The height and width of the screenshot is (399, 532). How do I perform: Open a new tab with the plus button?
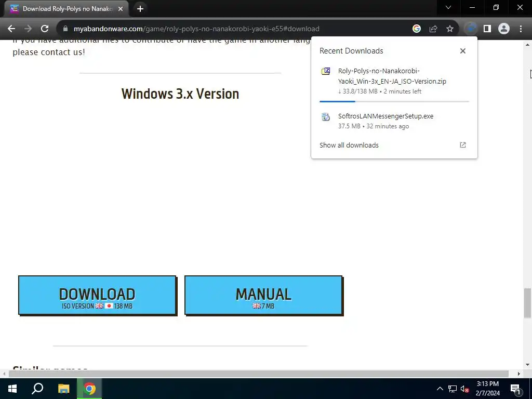(140, 9)
